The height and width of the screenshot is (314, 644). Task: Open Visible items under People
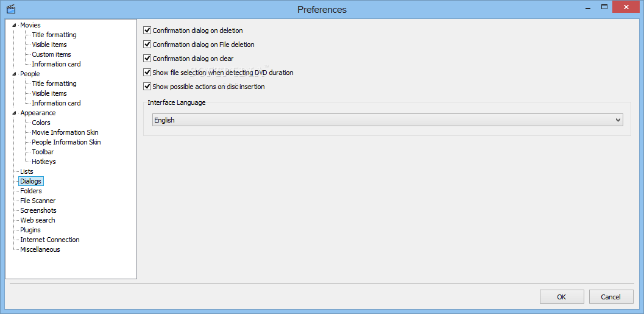pos(49,93)
